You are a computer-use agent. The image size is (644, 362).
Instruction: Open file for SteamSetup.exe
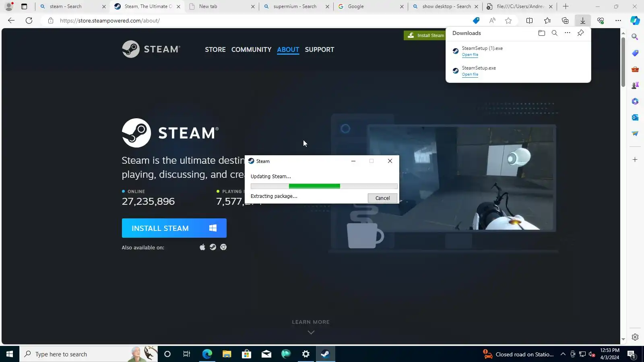click(470, 74)
